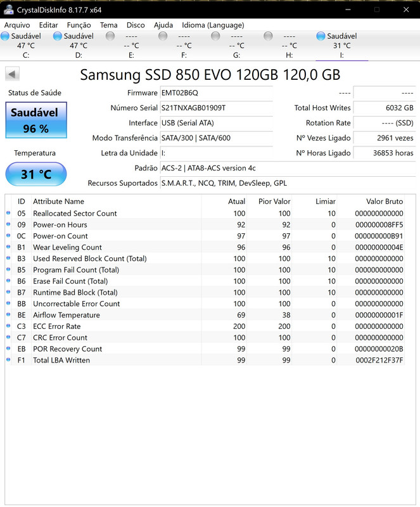Click the Interface field USB (Serial ATA)
The image size is (420, 507).
click(216, 123)
